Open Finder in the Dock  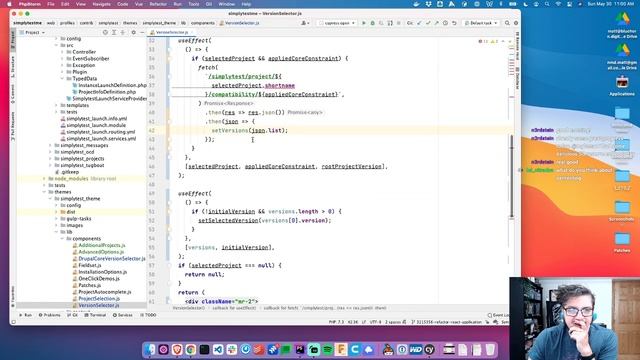[150, 349]
